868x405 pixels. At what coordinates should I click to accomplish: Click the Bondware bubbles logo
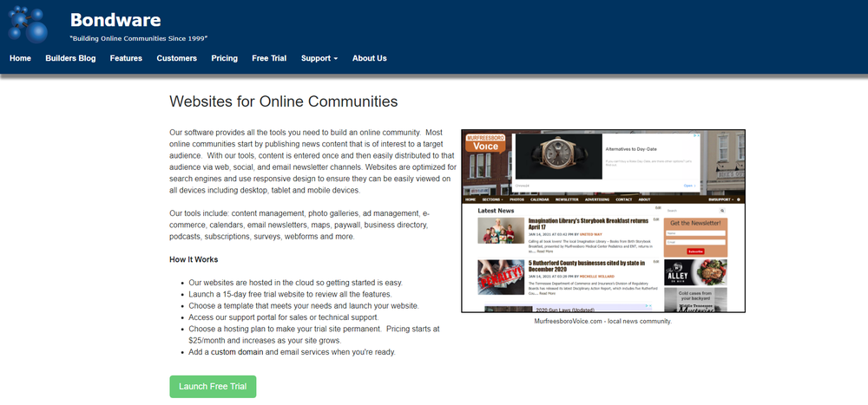click(29, 23)
